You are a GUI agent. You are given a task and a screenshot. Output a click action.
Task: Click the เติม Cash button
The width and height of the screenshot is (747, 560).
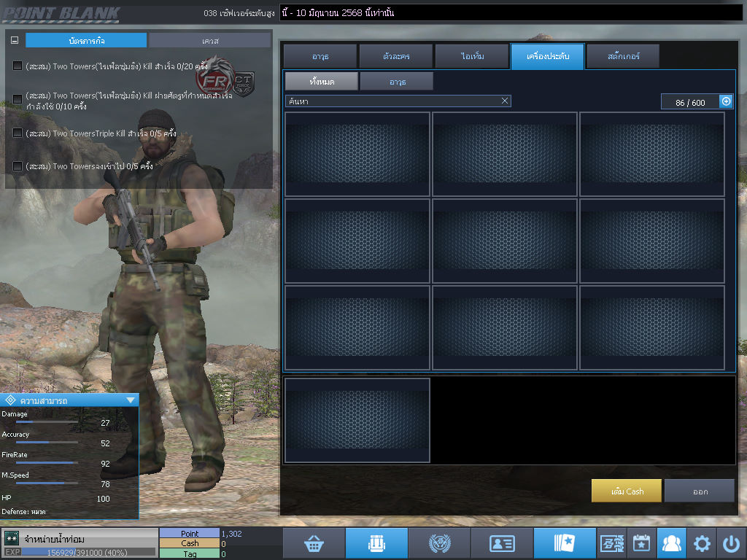click(627, 491)
